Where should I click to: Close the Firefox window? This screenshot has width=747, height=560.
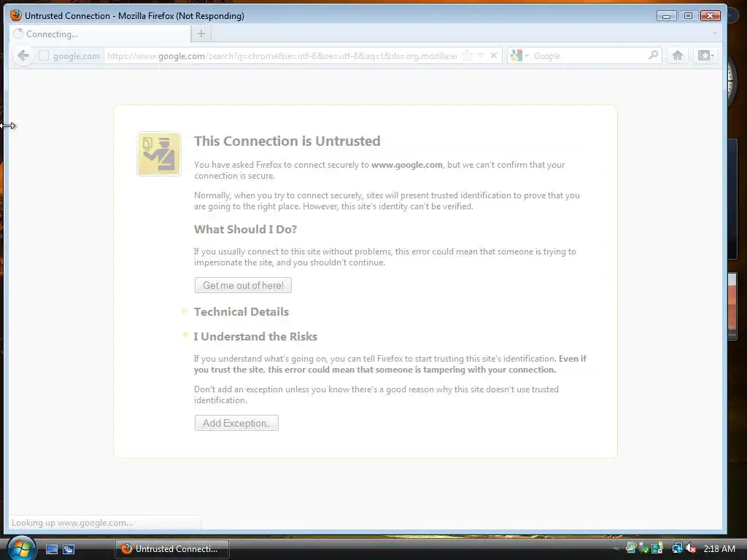tap(710, 16)
